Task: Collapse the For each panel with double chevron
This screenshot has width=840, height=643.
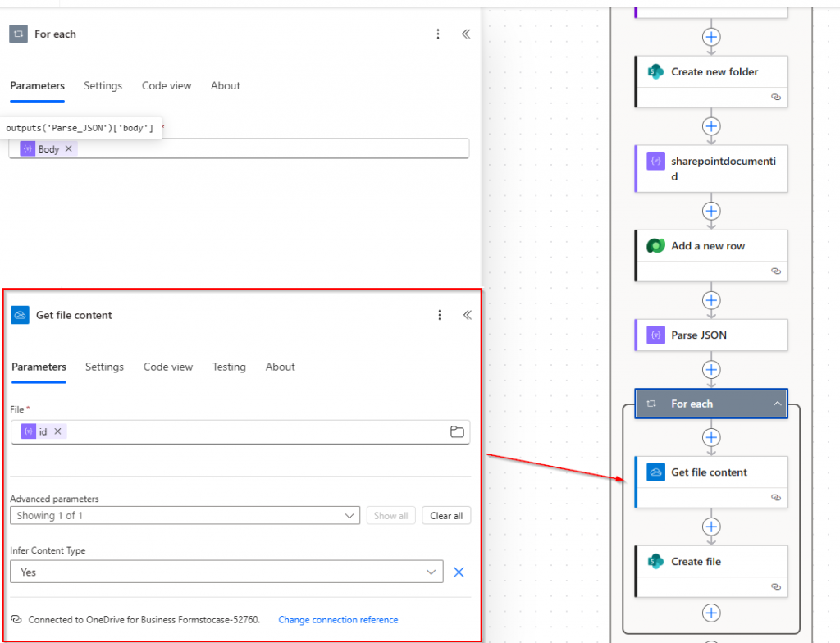Action: coord(465,34)
